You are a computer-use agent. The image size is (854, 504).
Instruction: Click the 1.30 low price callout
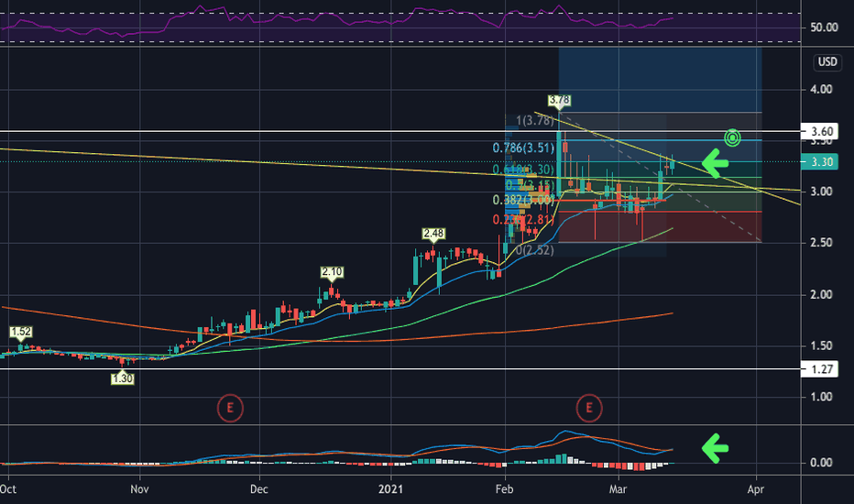(123, 378)
